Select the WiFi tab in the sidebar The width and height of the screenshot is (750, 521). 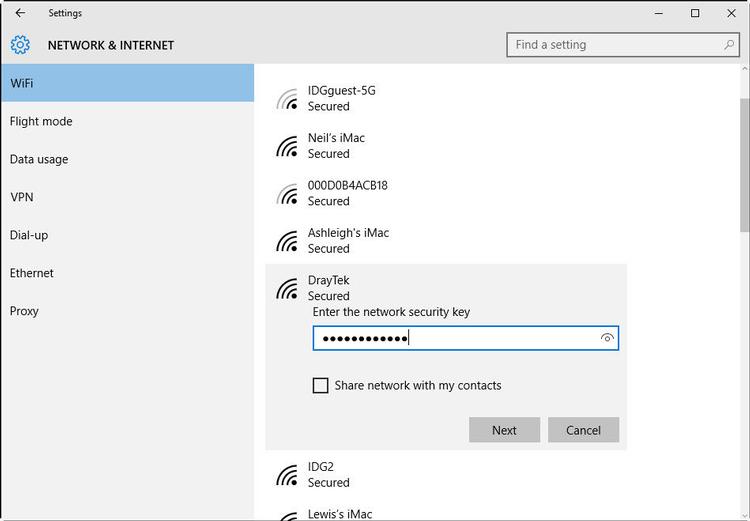tap(127, 83)
